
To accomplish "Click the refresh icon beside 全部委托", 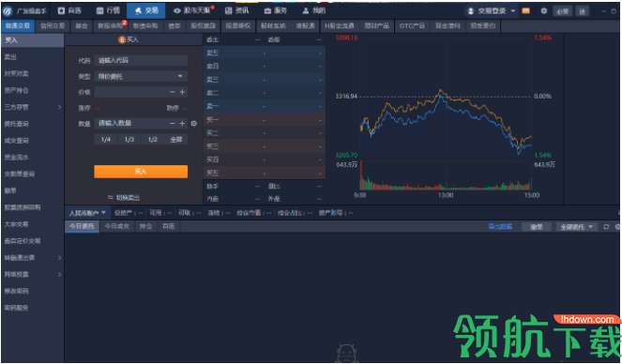I will 606,227.
